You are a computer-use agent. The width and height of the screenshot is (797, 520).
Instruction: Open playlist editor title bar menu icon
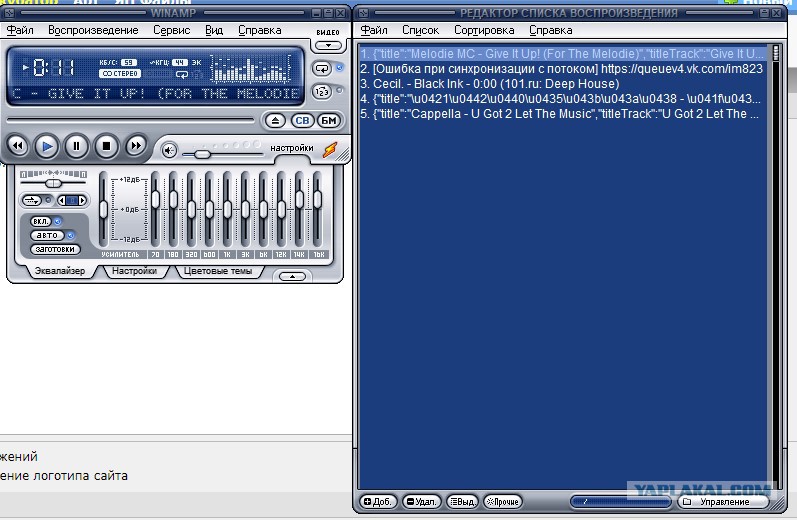(363, 13)
